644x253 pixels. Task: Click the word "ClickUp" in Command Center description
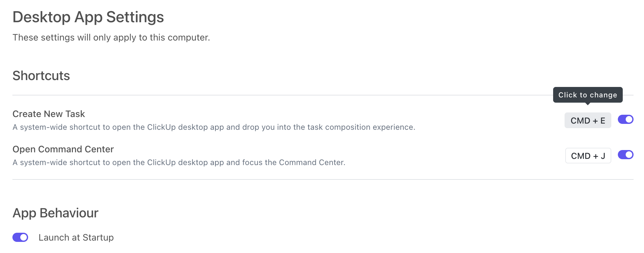[x=161, y=162]
